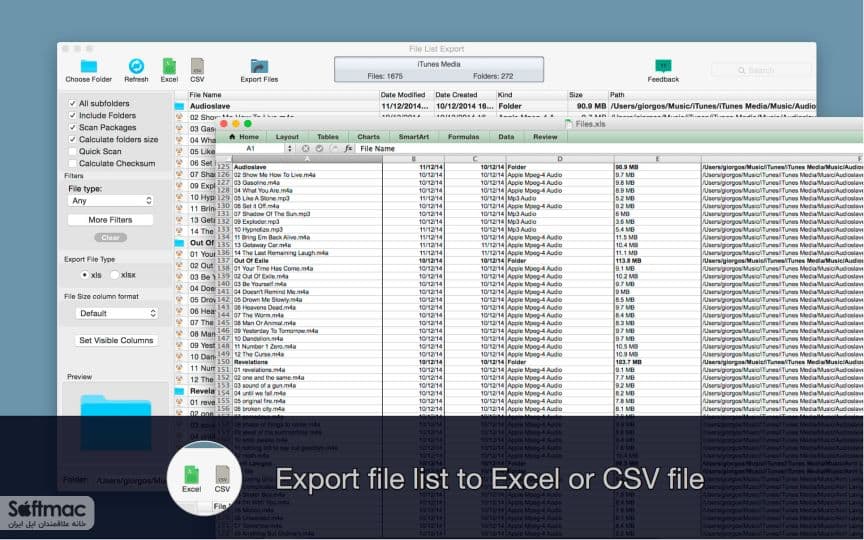Switch to the Formulas tab in Excel
Viewport: 864px width, 540px height.
pos(463,137)
